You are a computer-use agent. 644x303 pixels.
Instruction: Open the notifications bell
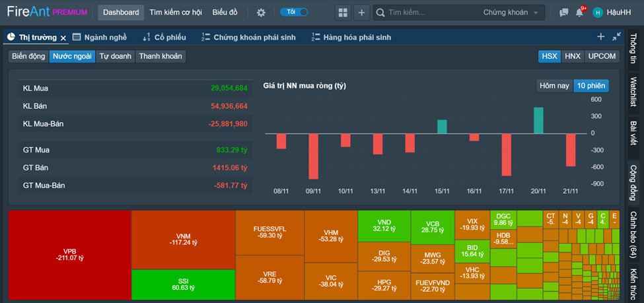click(579, 13)
